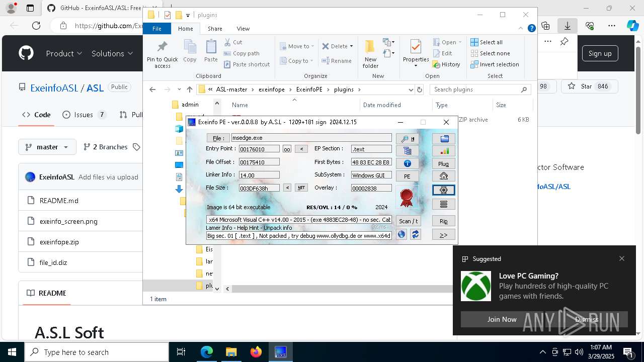Click the Rip button
This screenshot has height=362, width=644.
click(x=444, y=221)
